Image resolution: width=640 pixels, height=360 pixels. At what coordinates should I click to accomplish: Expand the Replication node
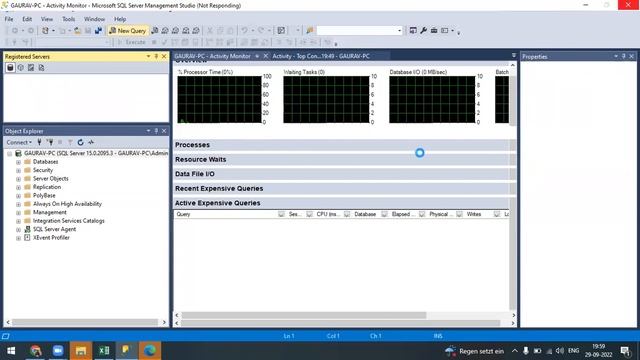18,187
